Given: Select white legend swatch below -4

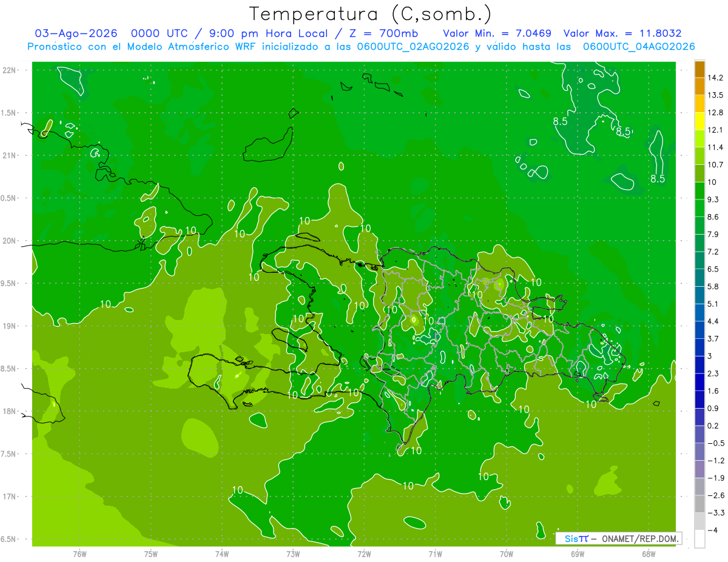Looking at the screenshot, I should pos(699,539).
